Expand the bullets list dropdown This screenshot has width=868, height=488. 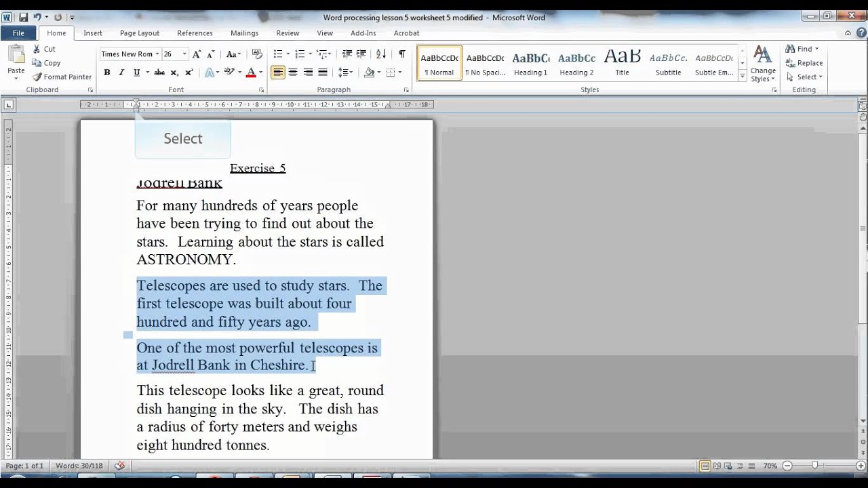[x=288, y=54]
